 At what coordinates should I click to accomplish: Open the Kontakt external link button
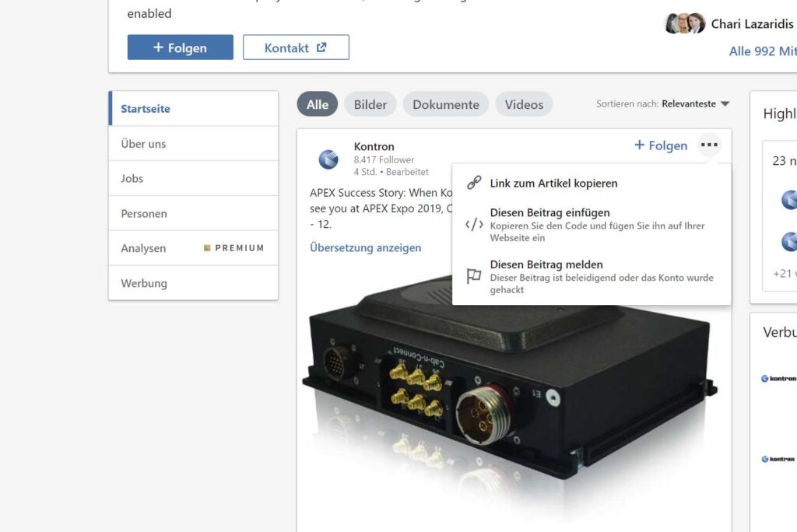point(296,47)
